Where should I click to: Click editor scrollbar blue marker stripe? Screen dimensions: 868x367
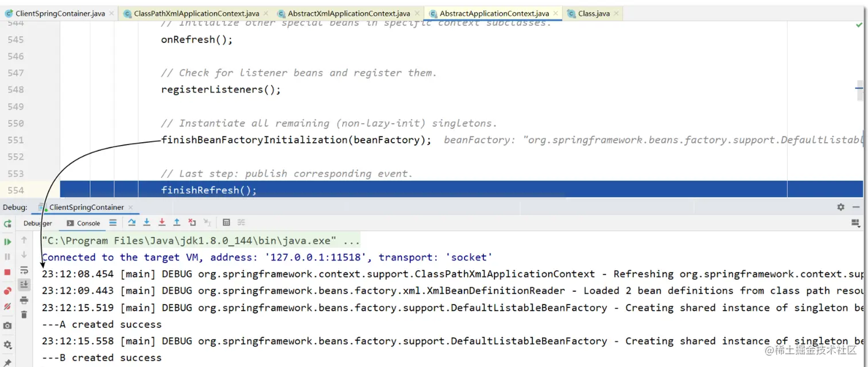[859, 89]
